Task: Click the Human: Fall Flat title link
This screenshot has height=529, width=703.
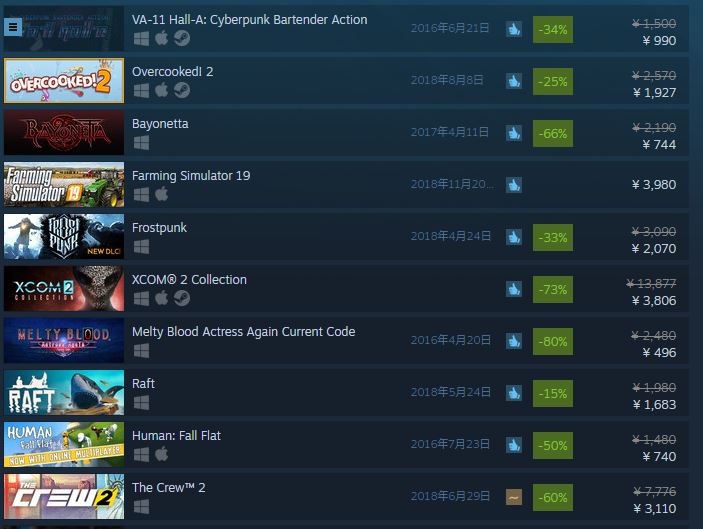Action: (x=176, y=436)
